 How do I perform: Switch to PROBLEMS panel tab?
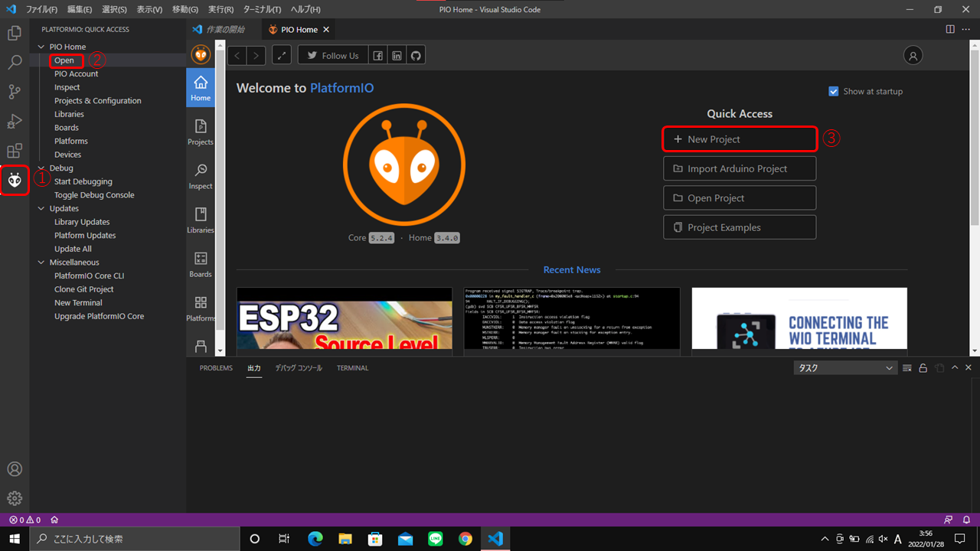pyautogui.click(x=216, y=368)
